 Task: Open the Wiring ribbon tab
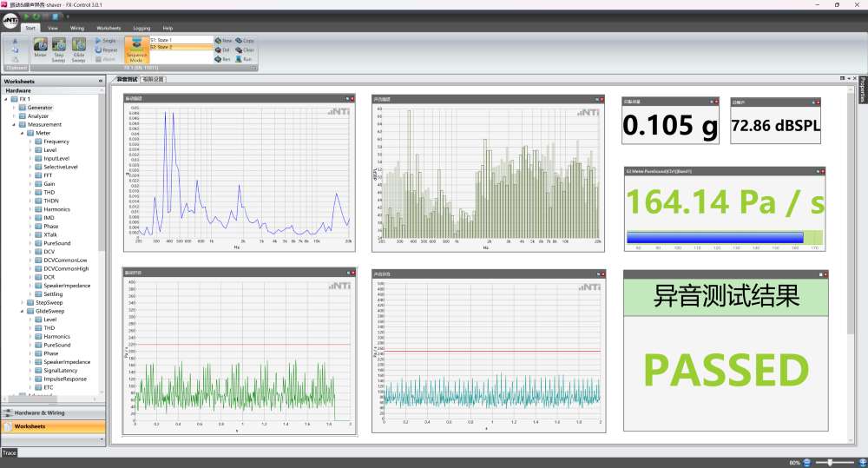click(77, 28)
